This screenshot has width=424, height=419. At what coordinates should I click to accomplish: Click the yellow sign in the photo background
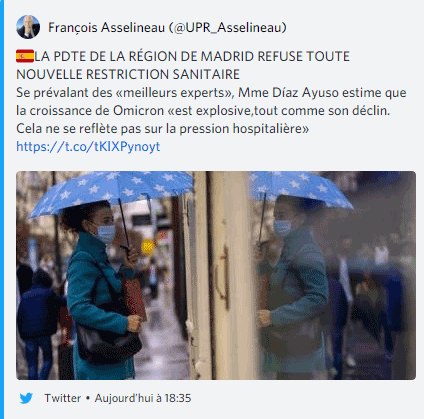coord(148,247)
